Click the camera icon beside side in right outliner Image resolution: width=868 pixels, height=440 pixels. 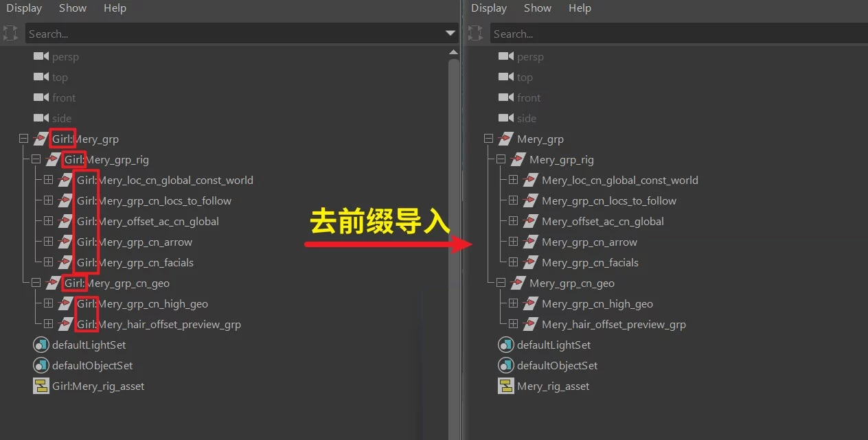click(505, 118)
